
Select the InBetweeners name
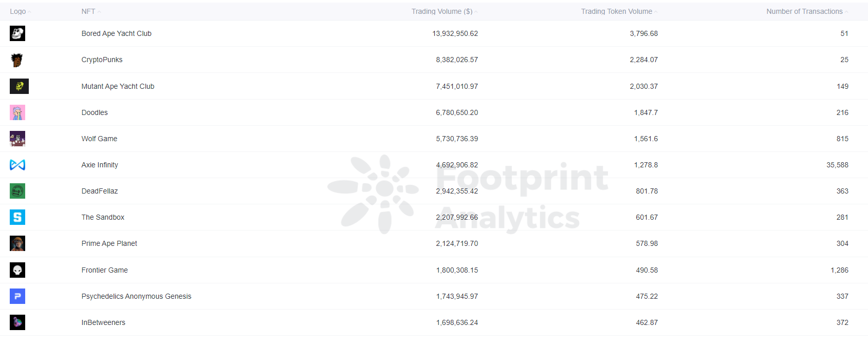coord(103,322)
